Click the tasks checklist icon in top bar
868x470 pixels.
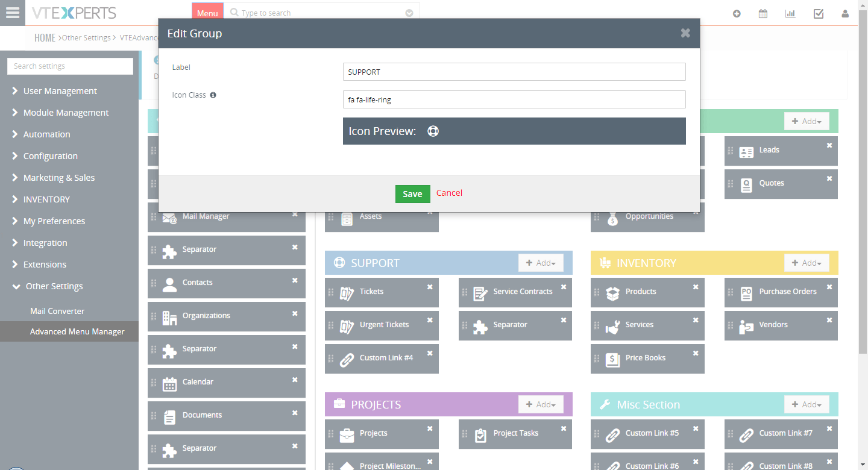tap(819, 13)
